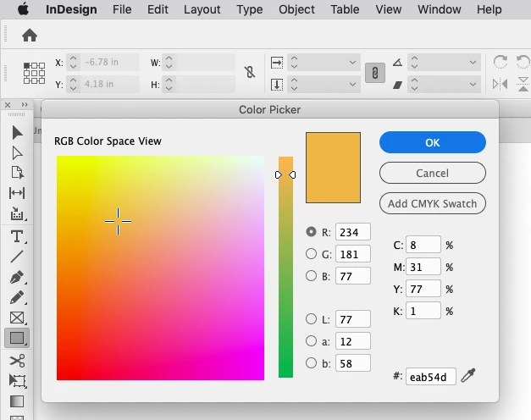Select the Selection tool arrow
This screenshot has height=420, width=531.
(17, 132)
